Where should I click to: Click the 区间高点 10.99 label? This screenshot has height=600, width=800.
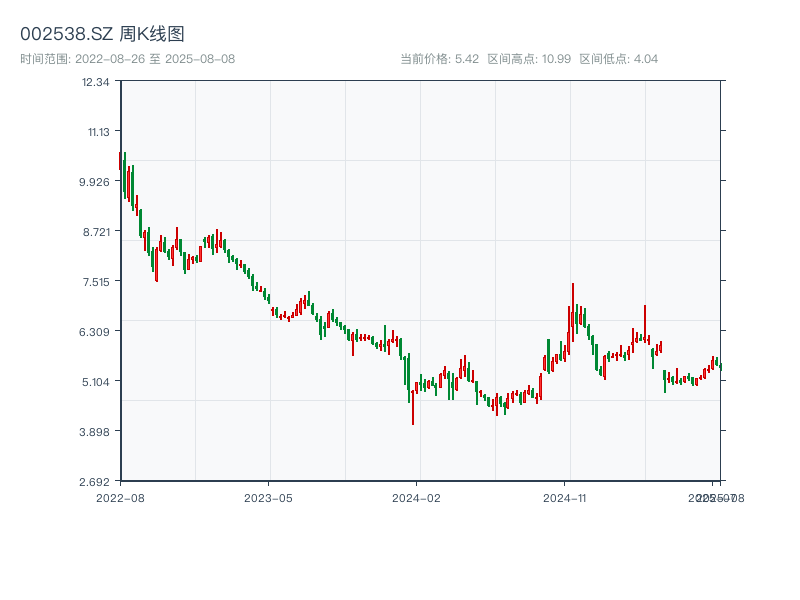click(x=529, y=59)
